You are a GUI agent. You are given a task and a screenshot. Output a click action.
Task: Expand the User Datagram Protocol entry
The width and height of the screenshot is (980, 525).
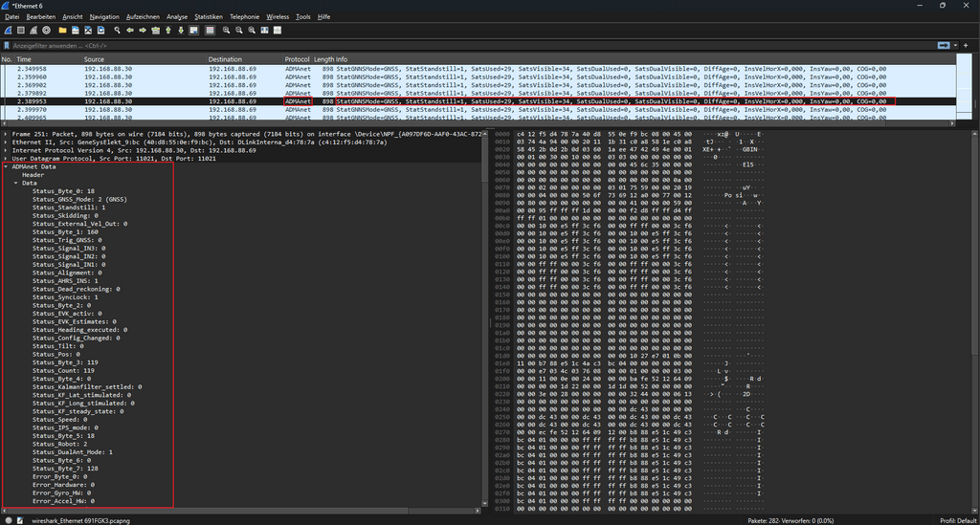7,158
